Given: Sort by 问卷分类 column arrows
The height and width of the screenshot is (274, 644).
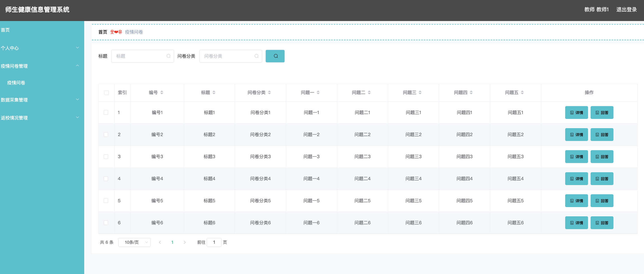Looking at the screenshot, I should click(269, 93).
